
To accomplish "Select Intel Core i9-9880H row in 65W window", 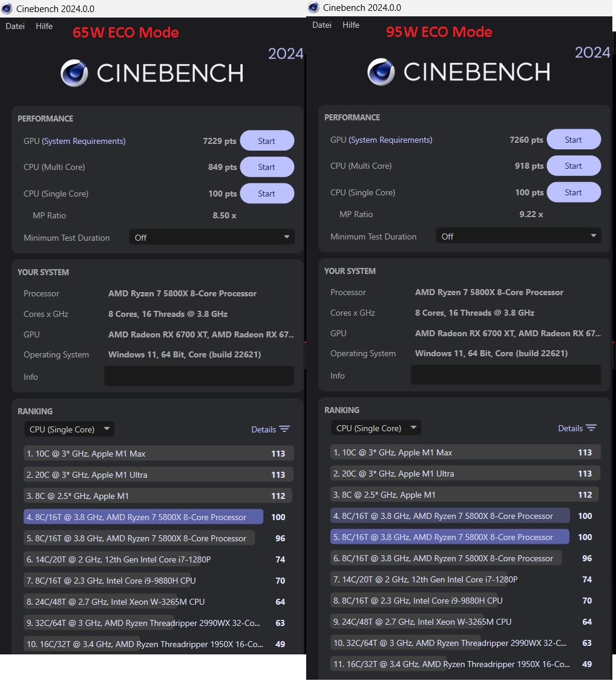I will point(159,581).
